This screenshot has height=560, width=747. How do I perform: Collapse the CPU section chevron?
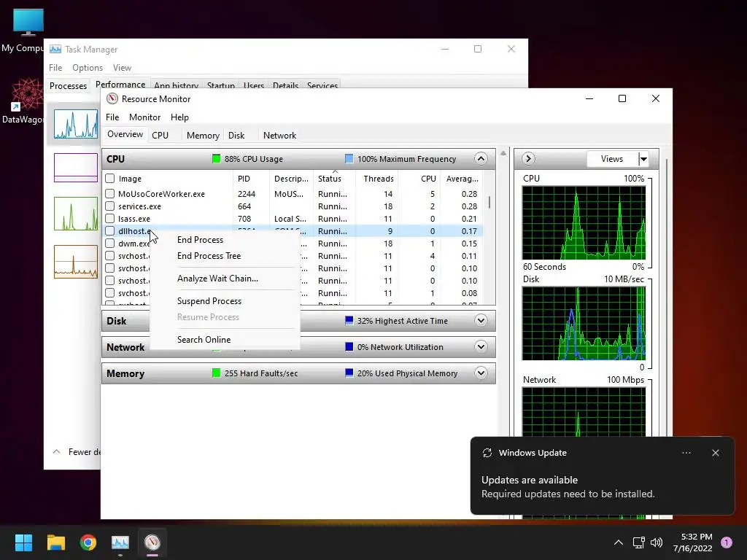[x=481, y=158]
